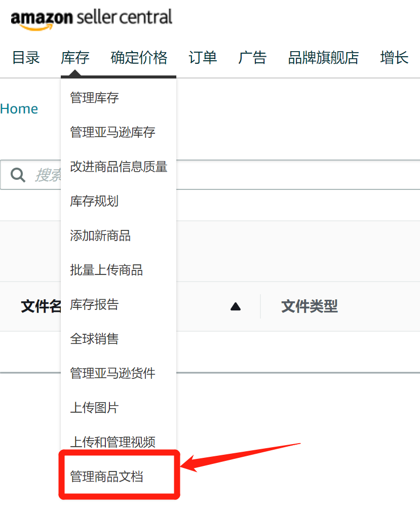Open the 库存 menu
Screen dimensions: 420x510
tap(75, 58)
